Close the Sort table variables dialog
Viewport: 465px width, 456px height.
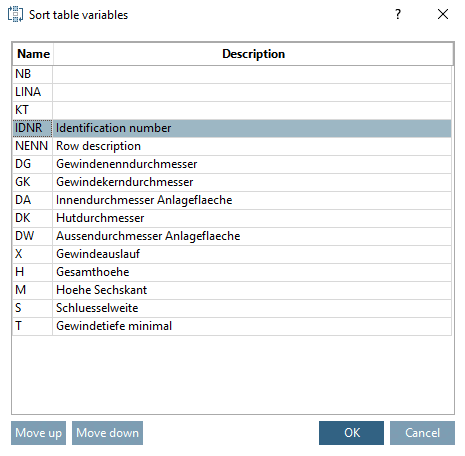[x=443, y=14]
